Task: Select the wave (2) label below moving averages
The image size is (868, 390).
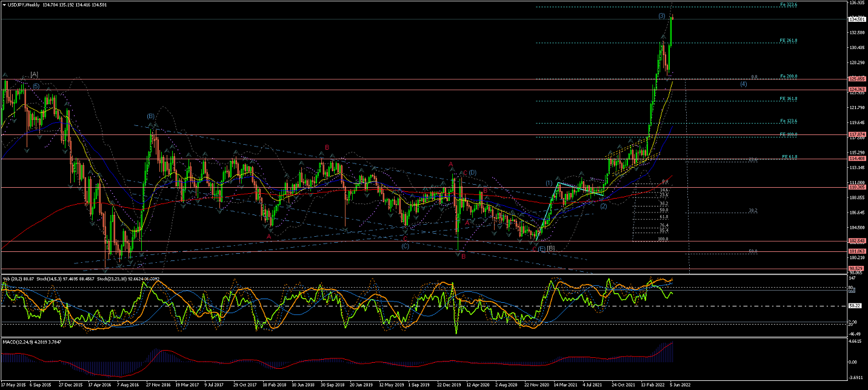Action: pos(604,207)
